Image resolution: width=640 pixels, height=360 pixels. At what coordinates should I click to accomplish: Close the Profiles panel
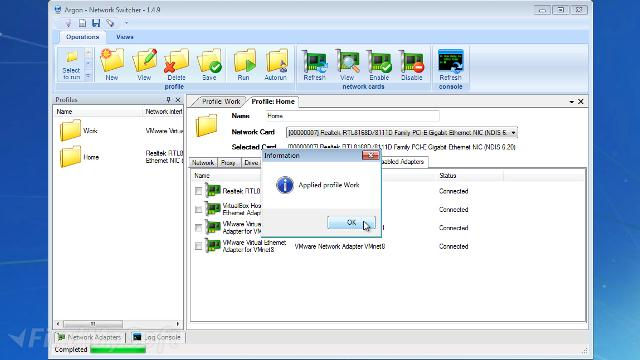178,100
